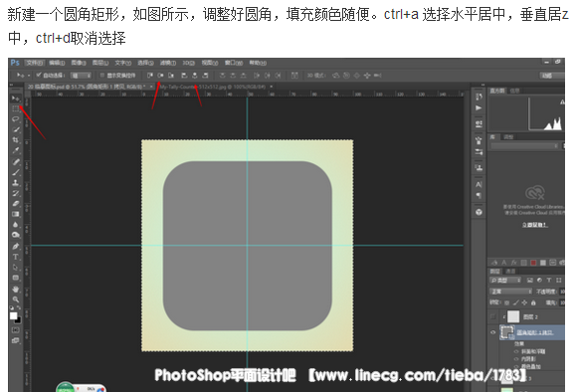The image size is (576, 392).
Task: Select the Crop tool
Action: [16, 140]
